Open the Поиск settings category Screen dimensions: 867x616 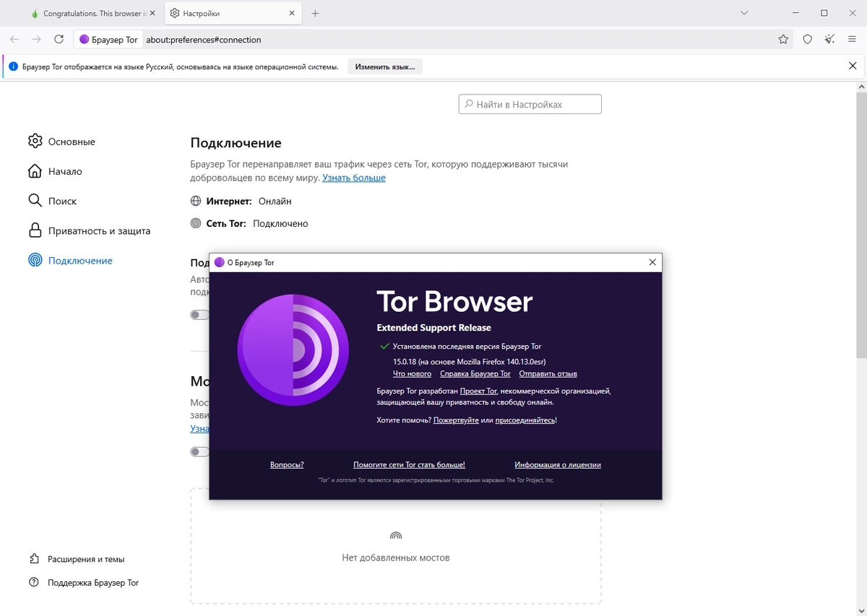(53, 201)
